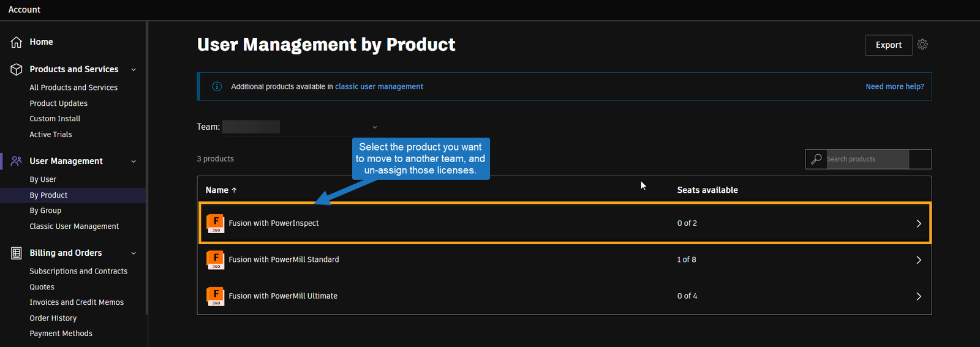Screen dimensions: 980x347
Task: Click the 1 of 8 seats value
Action: tap(687, 259)
